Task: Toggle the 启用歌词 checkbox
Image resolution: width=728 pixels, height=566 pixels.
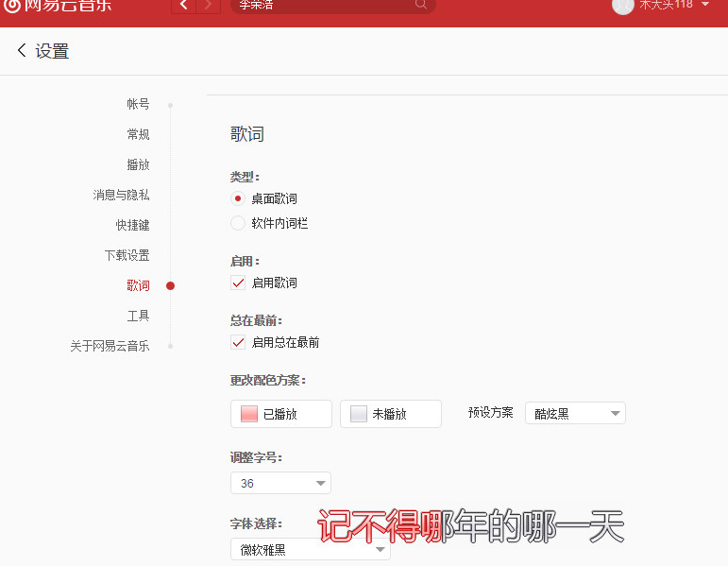Action: [x=238, y=283]
